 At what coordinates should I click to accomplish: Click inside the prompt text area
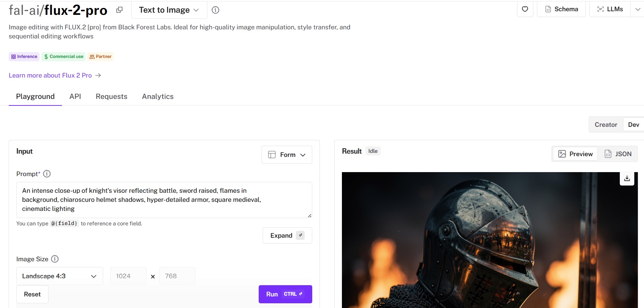click(164, 200)
